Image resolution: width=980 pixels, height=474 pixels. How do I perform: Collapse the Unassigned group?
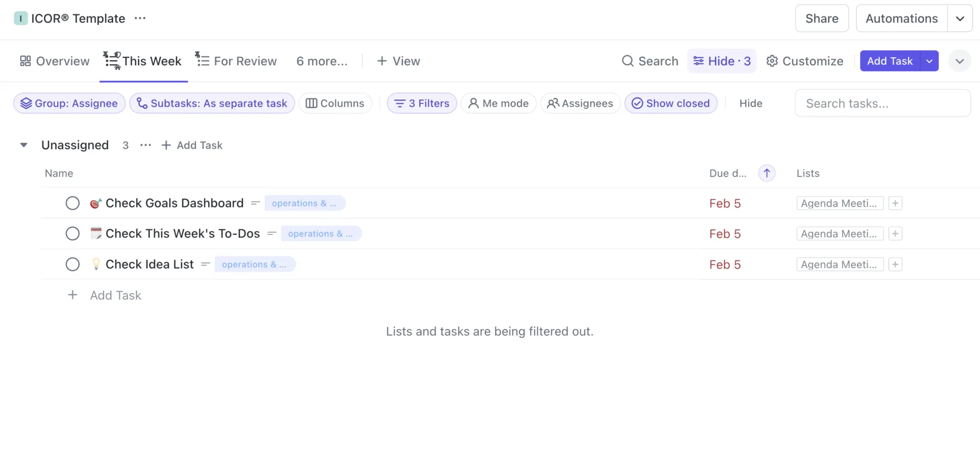[23, 145]
